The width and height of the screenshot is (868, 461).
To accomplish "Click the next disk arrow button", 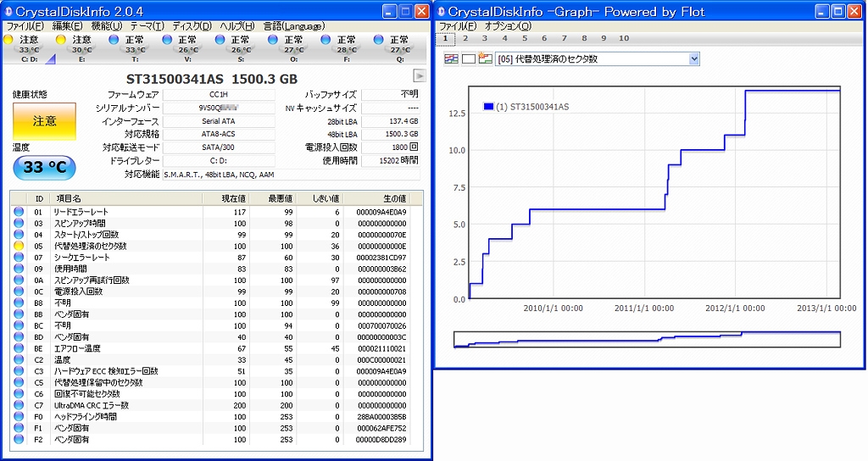I will [419, 77].
